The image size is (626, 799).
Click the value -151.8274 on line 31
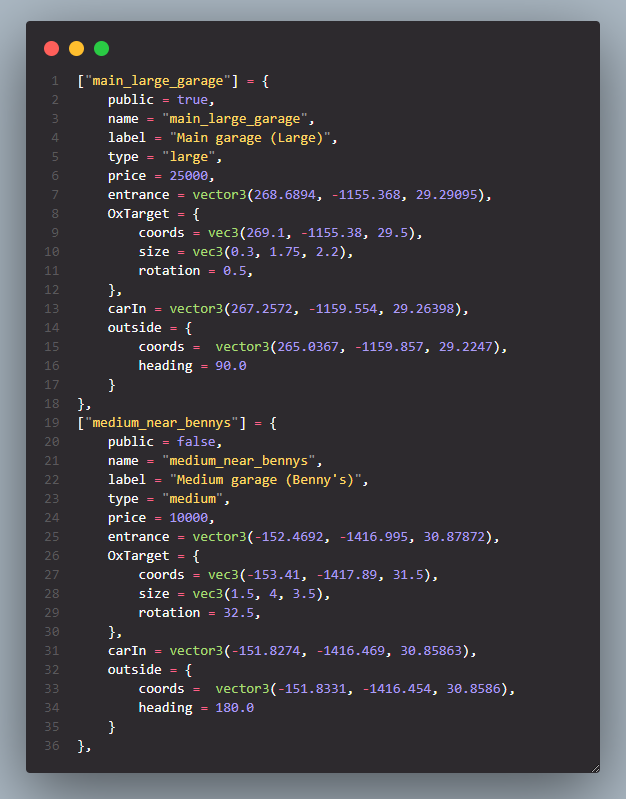click(x=266, y=651)
